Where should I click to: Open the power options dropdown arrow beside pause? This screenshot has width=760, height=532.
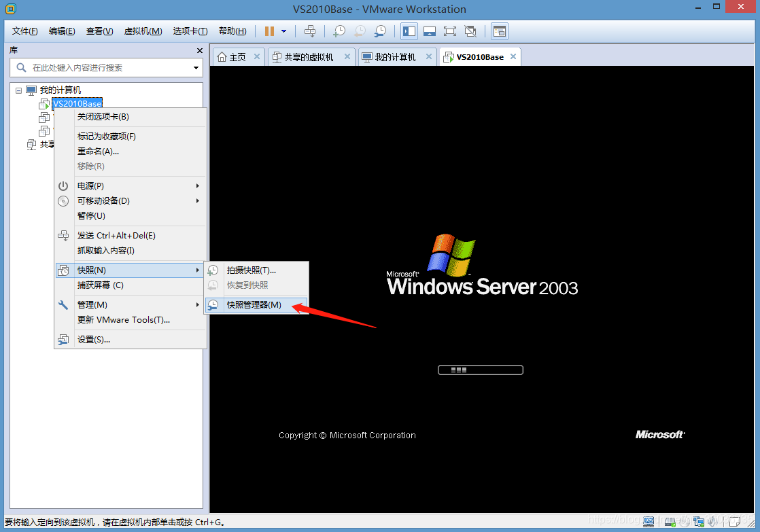[284, 31]
